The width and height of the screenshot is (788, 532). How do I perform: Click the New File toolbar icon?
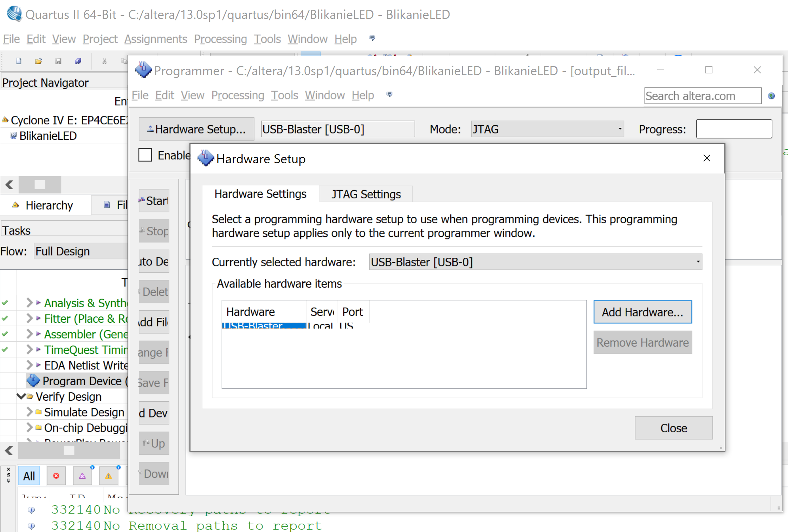[19, 61]
